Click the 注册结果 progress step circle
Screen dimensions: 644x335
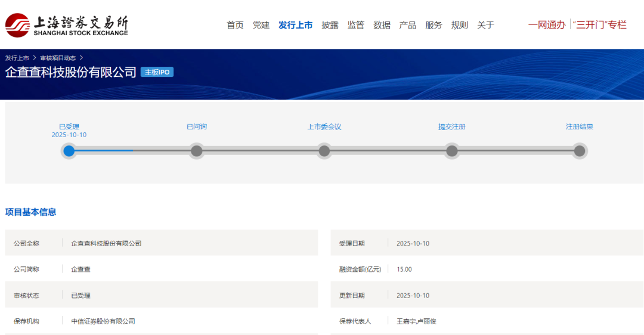pyautogui.click(x=579, y=151)
